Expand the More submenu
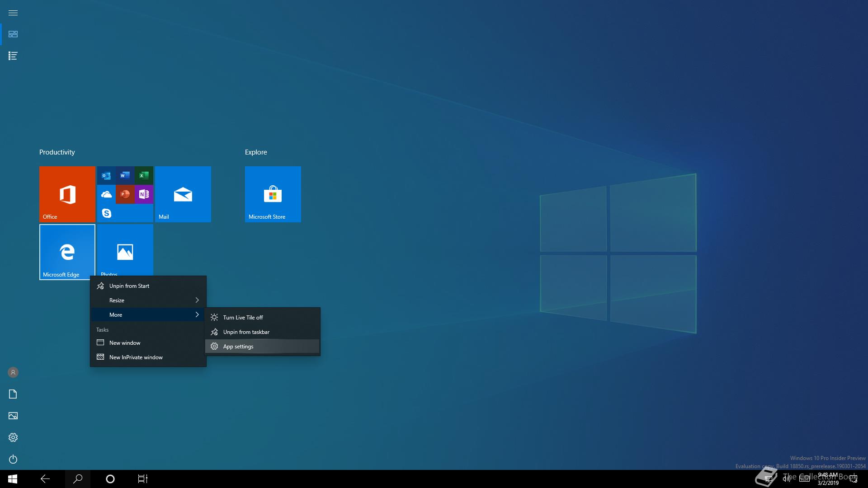868x488 pixels. pos(148,315)
